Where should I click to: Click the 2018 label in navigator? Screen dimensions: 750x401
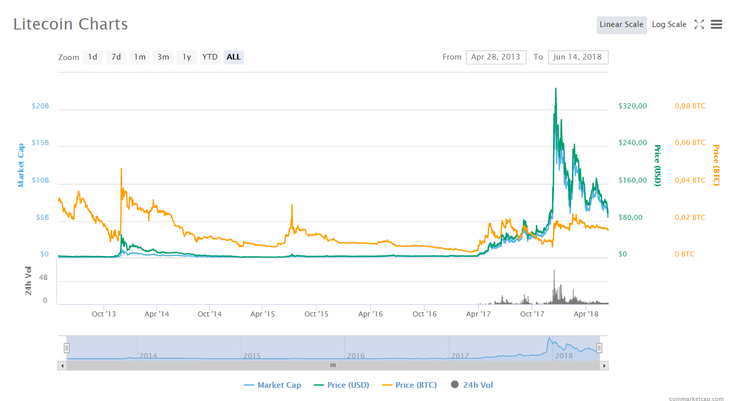point(563,356)
